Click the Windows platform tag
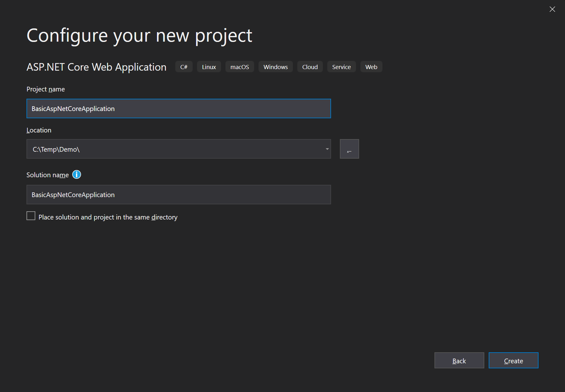The image size is (565, 392). click(x=276, y=67)
